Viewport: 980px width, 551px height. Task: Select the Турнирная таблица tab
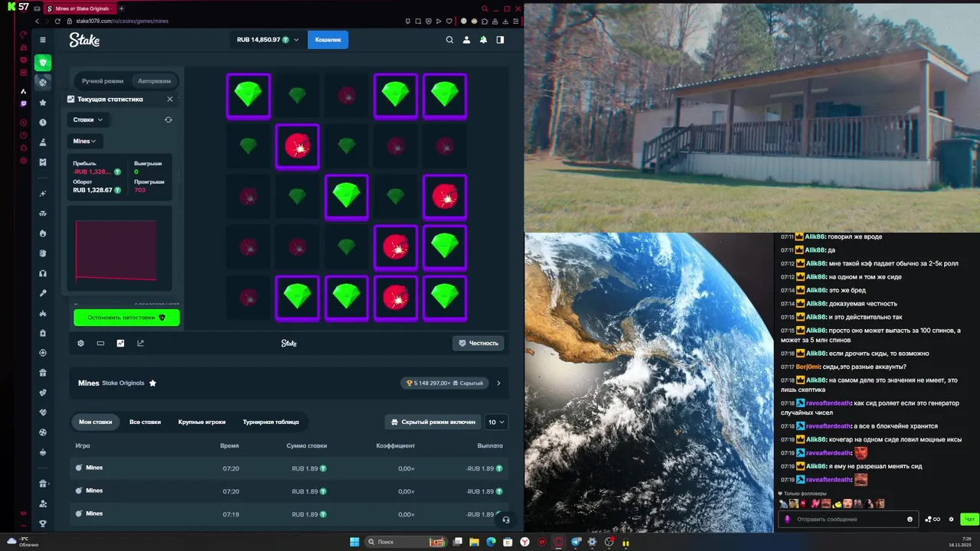click(x=271, y=422)
